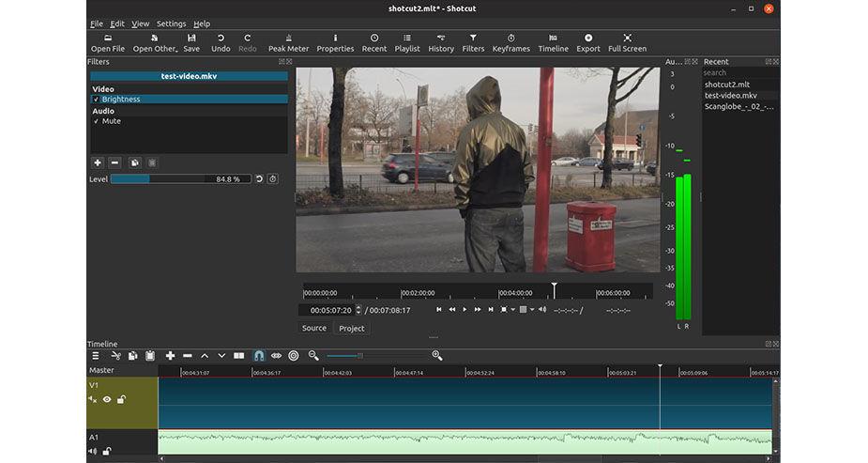
Task: Split clip at playhead in timeline
Action: click(x=239, y=356)
